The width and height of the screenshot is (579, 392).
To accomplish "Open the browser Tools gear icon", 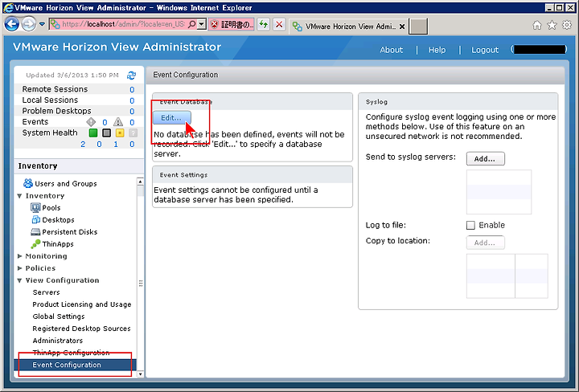I will (x=567, y=25).
